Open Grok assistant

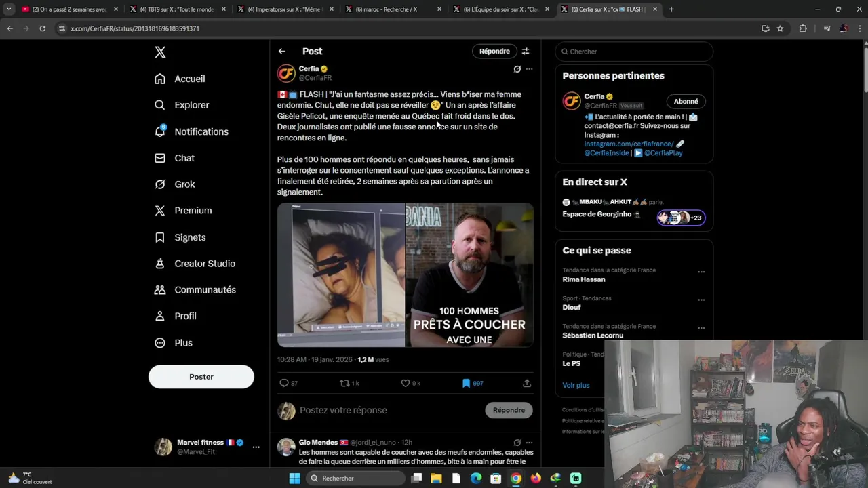[x=174, y=184]
